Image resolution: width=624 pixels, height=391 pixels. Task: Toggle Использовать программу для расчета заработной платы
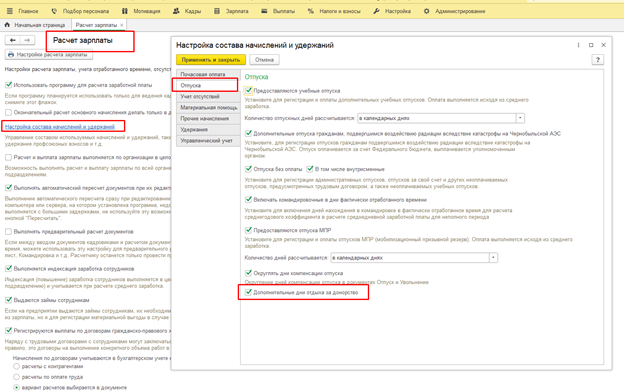(8, 85)
